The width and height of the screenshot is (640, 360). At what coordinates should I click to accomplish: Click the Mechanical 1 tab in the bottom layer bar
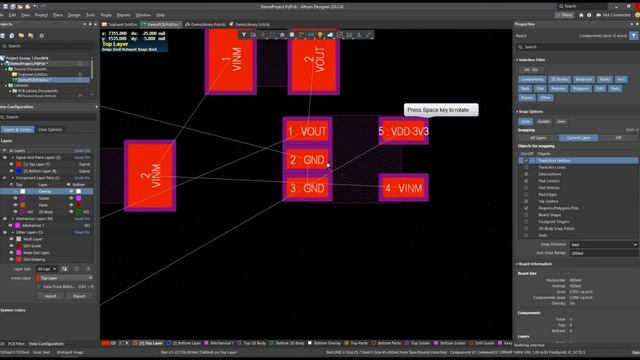coord(219,343)
